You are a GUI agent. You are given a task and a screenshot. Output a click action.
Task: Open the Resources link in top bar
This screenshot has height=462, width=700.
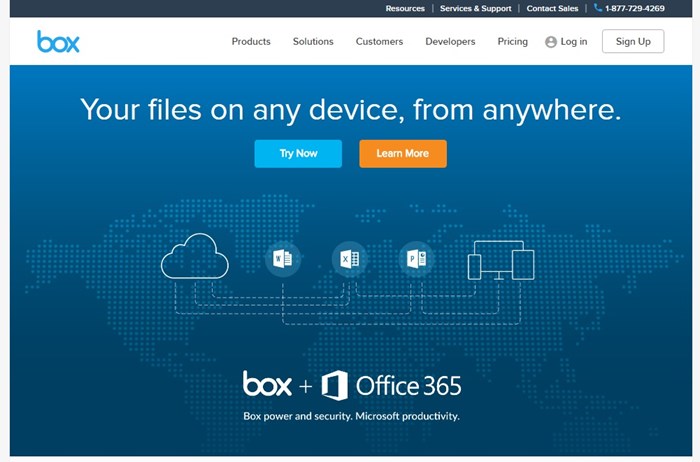(405, 8)
